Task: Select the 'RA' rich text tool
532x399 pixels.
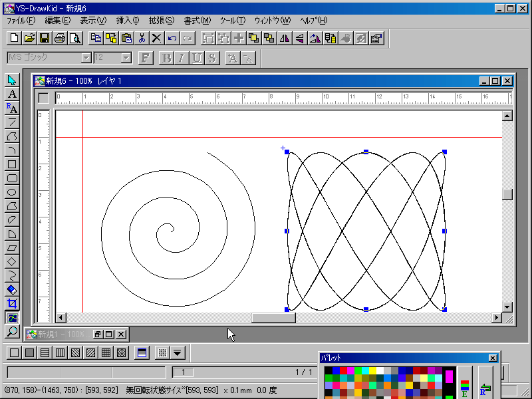Action: point(12,108)
